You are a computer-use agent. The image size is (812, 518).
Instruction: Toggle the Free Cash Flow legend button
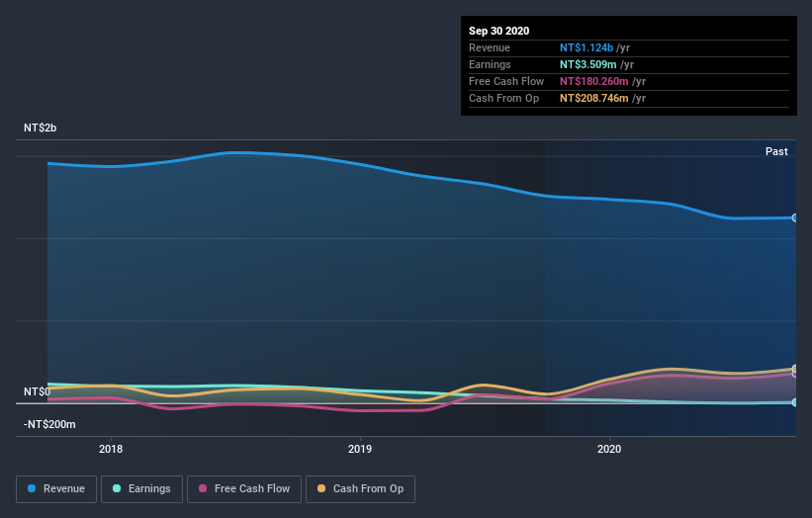[x=244, y=489]
